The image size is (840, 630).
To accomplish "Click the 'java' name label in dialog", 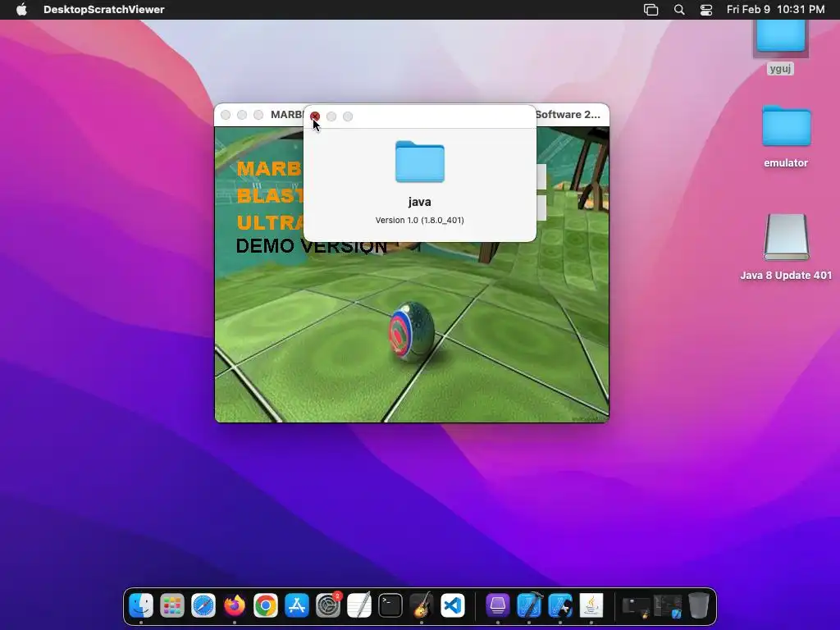I will pyautogui.click(x=419, y=202).
